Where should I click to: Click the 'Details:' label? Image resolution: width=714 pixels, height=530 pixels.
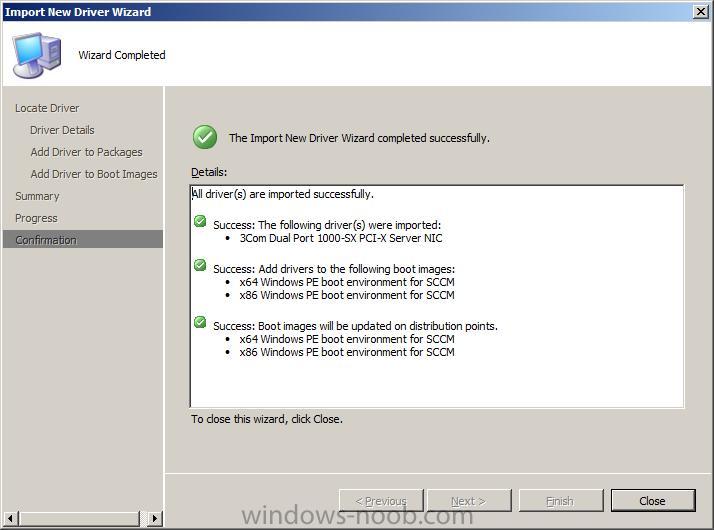tap(209, 172)
